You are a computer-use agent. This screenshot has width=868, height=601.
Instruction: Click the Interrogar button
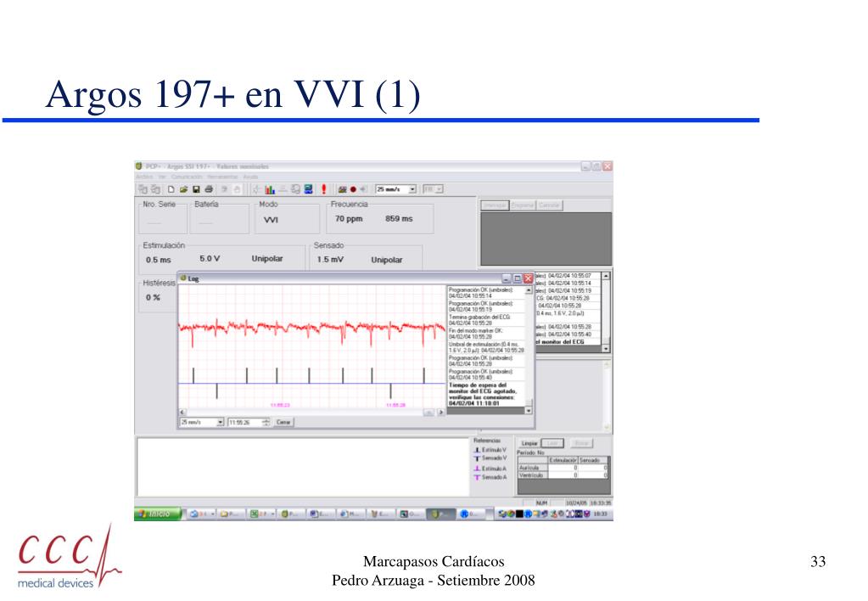click(495, 205)
